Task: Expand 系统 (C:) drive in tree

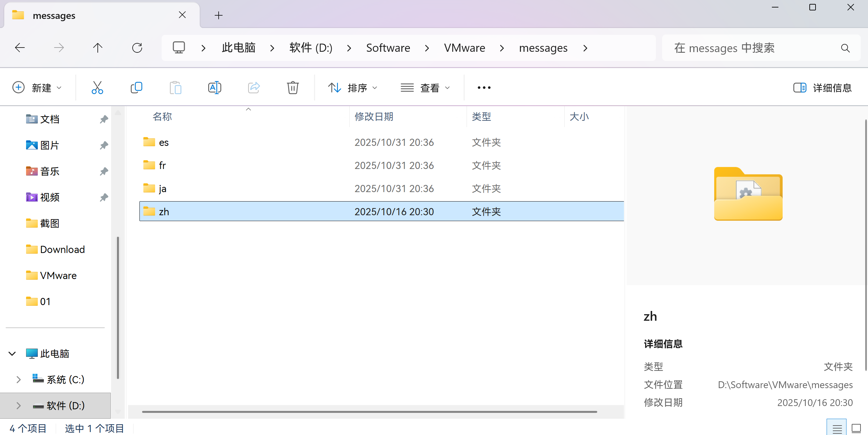Action: point(19,379)
